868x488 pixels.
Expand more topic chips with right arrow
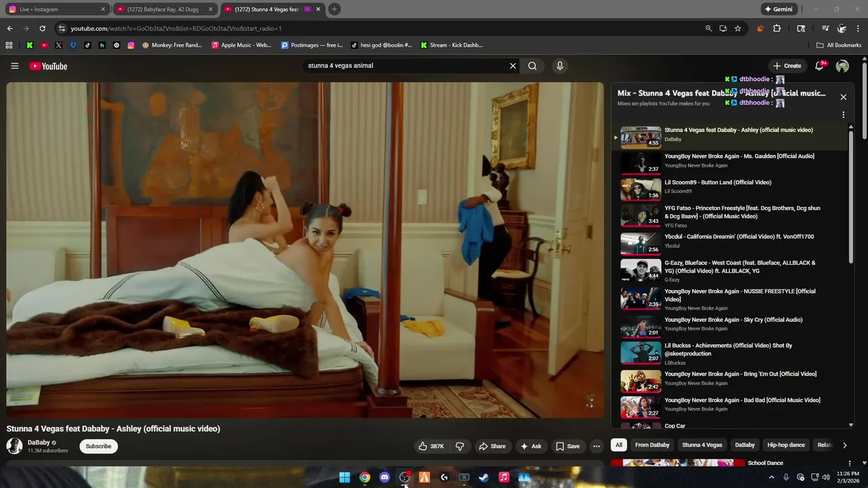(x=844, y=445)
